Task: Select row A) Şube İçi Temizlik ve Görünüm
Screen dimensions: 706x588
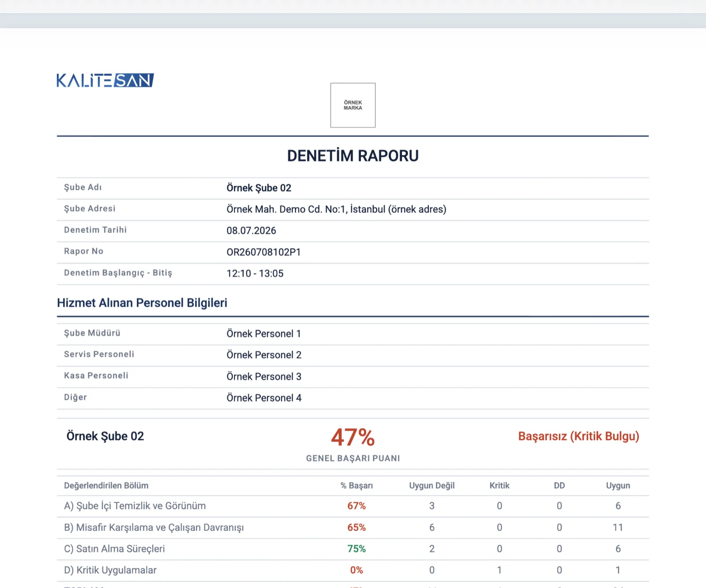Action: pos(353,506)
